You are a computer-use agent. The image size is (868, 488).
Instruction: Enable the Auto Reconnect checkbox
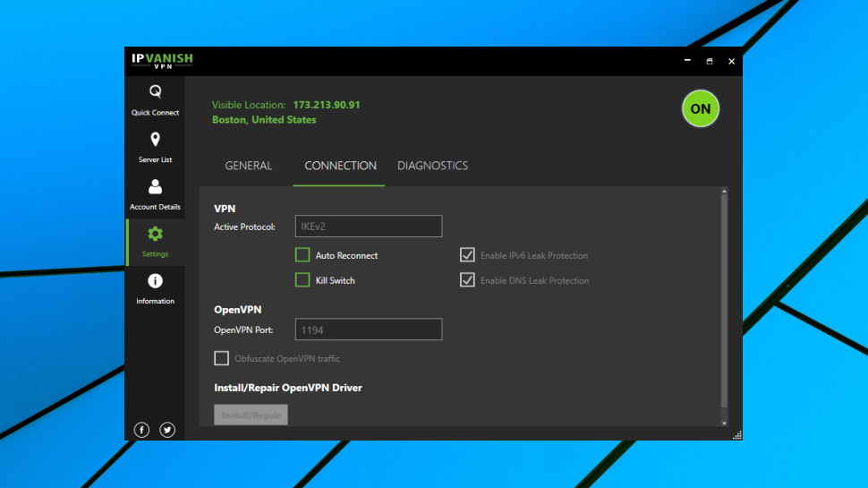pyautogui.click(x=302, y=255)
